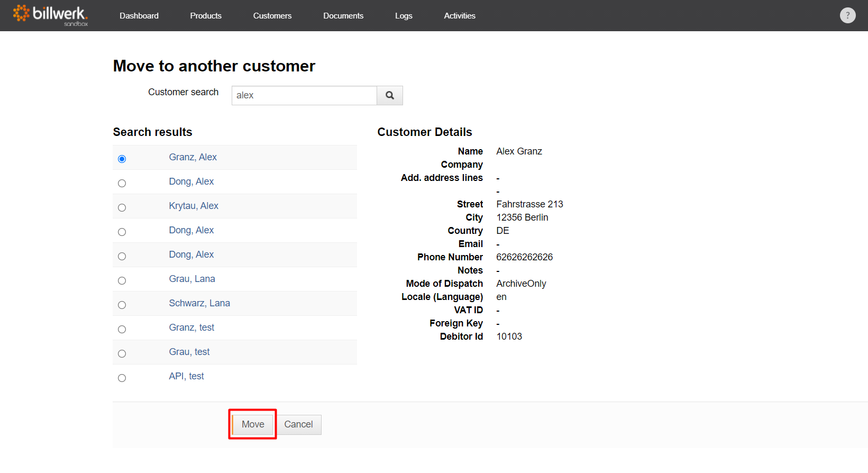Click the locale value en
The width and height of the screenshot is (868, 473).
501,297
